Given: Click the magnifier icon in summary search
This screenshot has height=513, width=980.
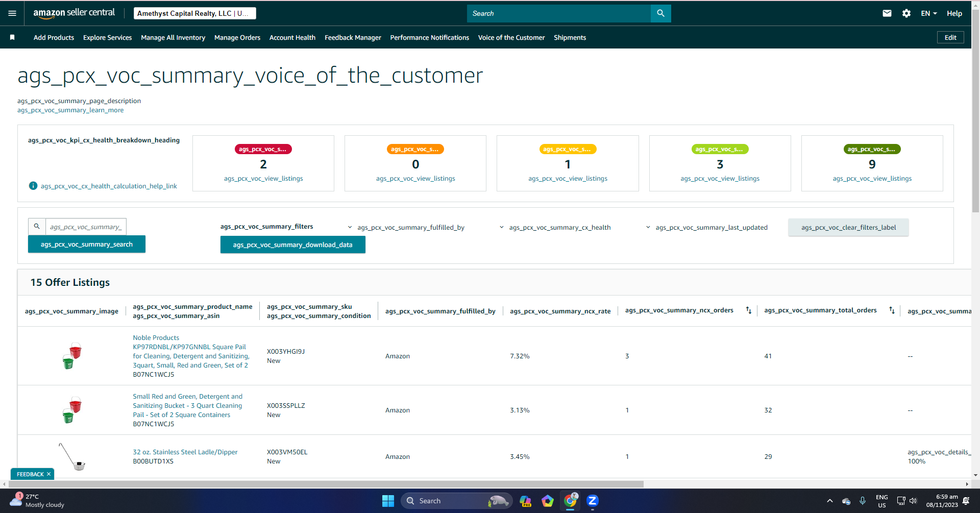Looking at the screenshot, I should click(x=37, y=227).
